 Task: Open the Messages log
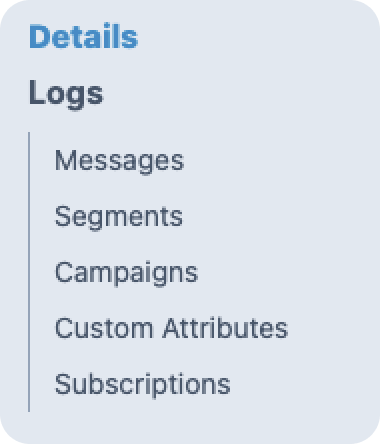[x=119, y=161]
